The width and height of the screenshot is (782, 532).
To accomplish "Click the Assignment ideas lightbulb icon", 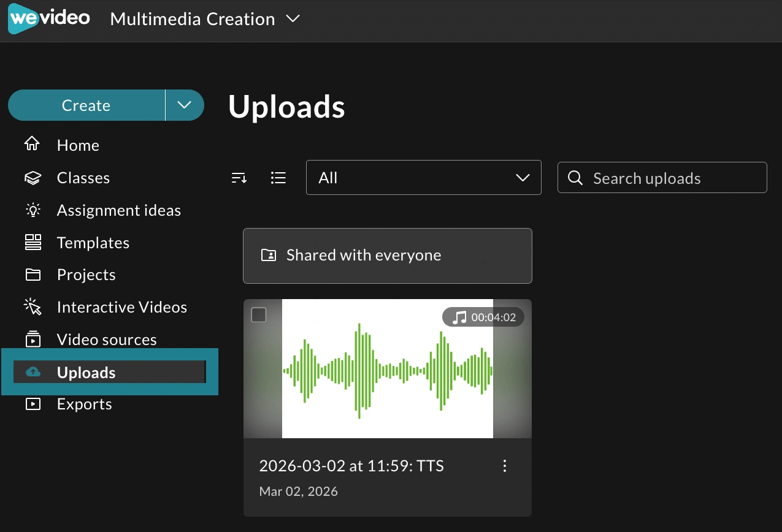I will tap(33, 210).
